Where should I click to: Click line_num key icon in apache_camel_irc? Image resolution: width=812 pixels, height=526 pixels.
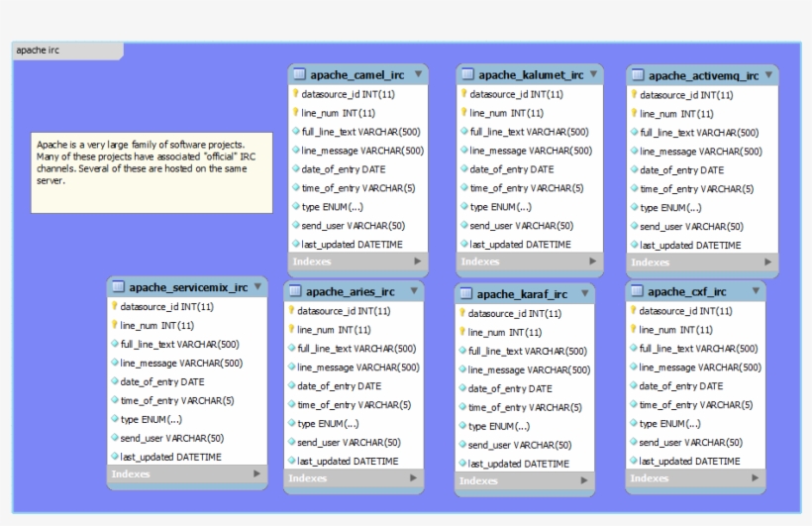point(296,112)
